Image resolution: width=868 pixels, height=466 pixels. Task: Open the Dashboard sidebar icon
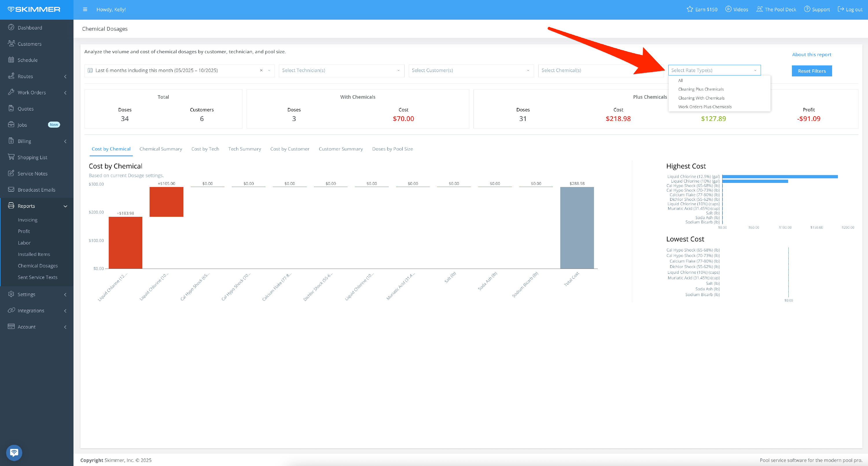click(x=11, y=27)
